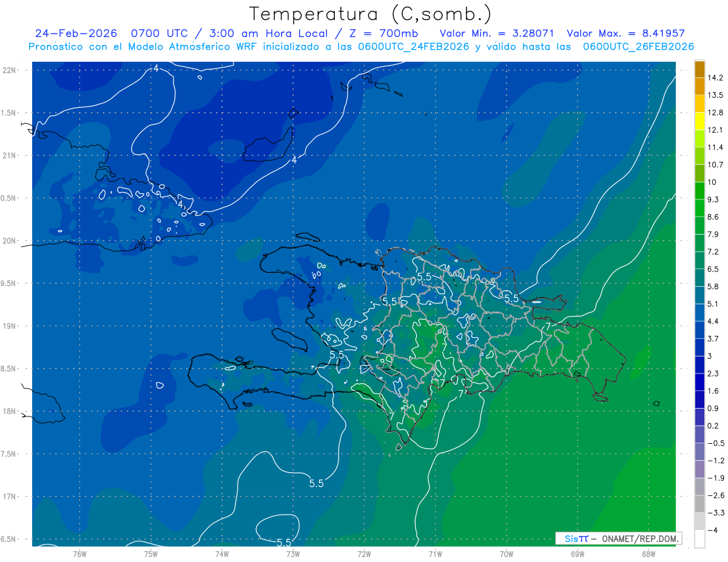Click the -3.3 legend value
The image size is (728, 562).
click(x=715, y=513)
